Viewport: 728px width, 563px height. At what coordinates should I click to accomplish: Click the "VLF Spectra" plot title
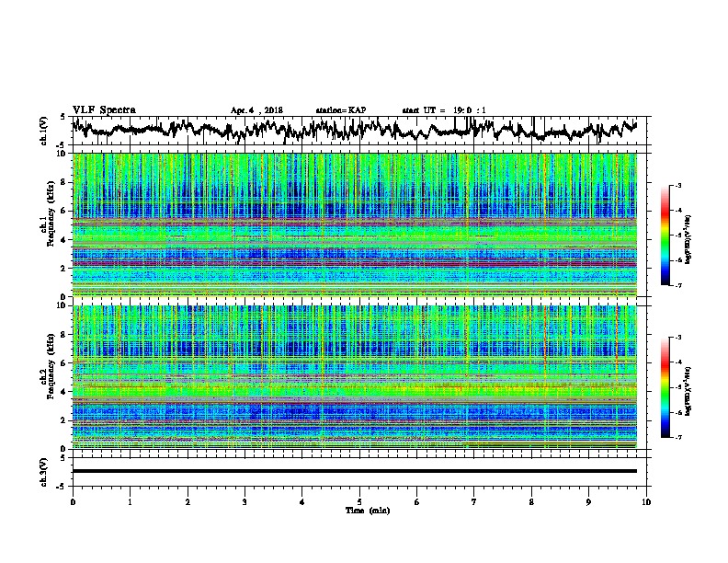click(x=104, y=110)
